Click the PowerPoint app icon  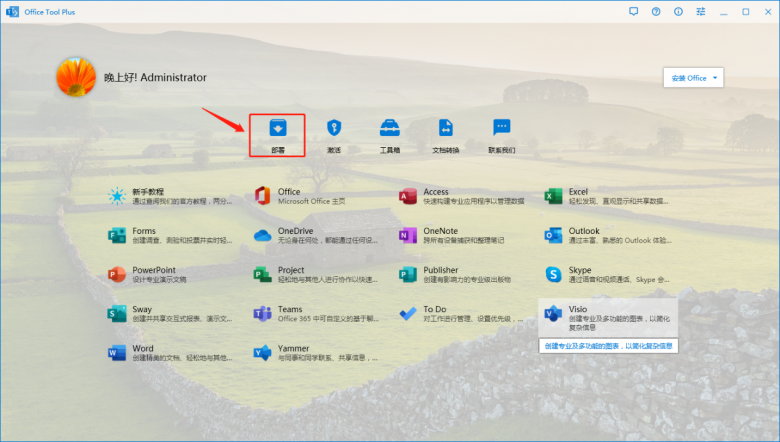coord(117,274)
